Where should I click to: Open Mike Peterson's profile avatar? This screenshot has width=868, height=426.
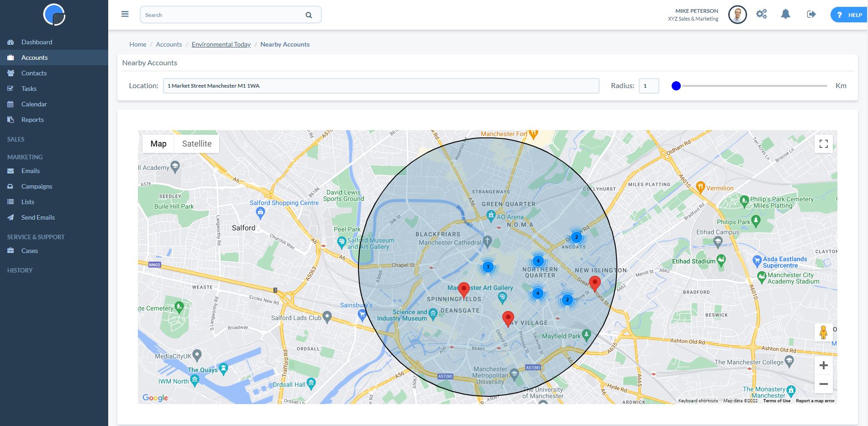[737, 15]
